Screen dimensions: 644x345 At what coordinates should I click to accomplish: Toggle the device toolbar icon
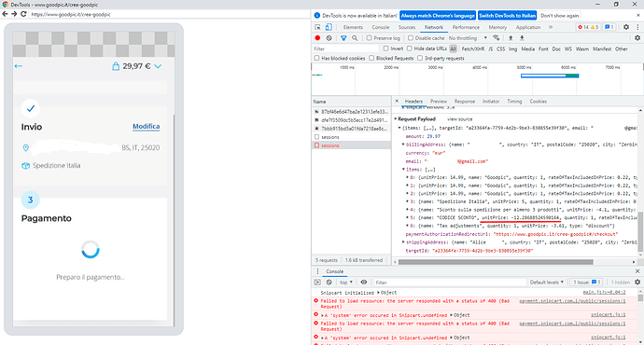(x=329, y=27)
